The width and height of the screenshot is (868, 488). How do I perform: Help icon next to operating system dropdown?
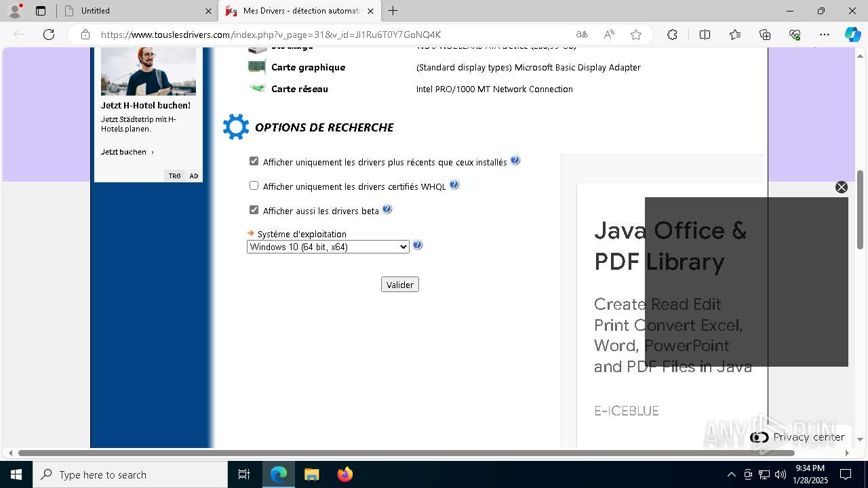point(418,245)
